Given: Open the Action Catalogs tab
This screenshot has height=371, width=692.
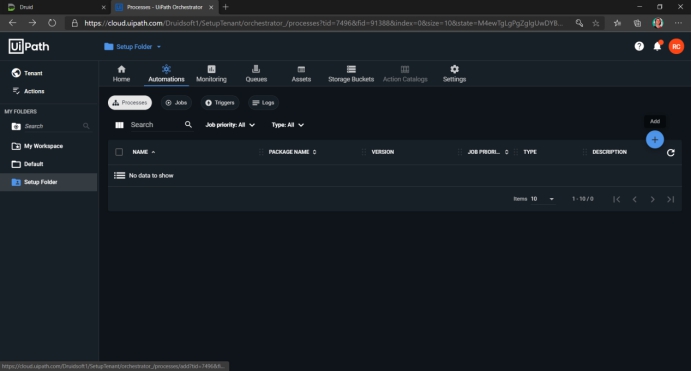Looking at the screenshot, I should pyautogui.click(x=405, y=74).
